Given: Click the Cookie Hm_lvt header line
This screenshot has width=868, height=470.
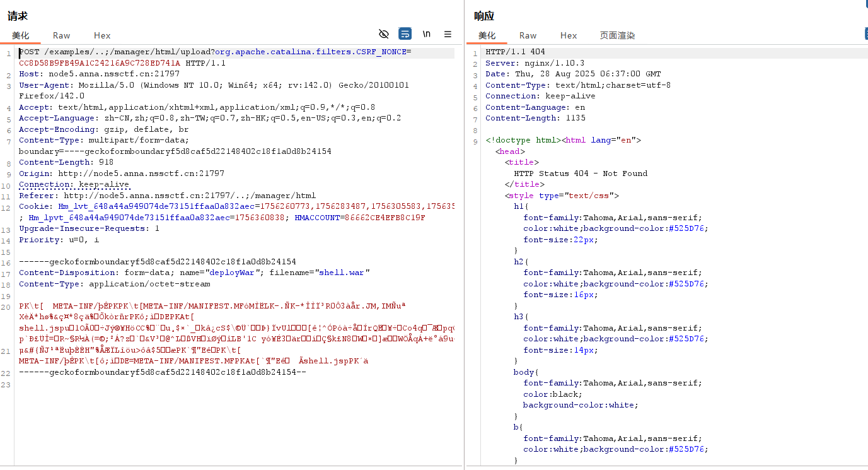Looking at the screenshot, I should (236, 206).
